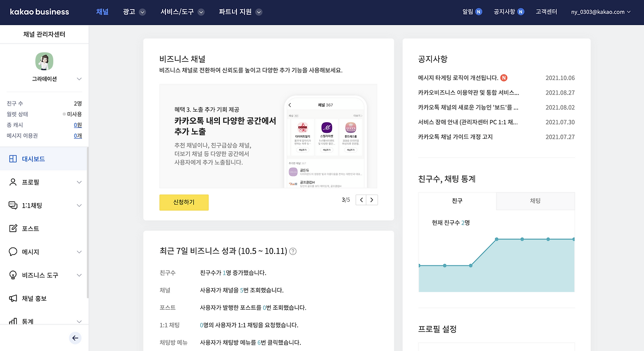This screenshot has height=351, width=644.
Task: Click 사용자가 채널을 5번 조회했습니다. row
Action: [x=242, y=290]
